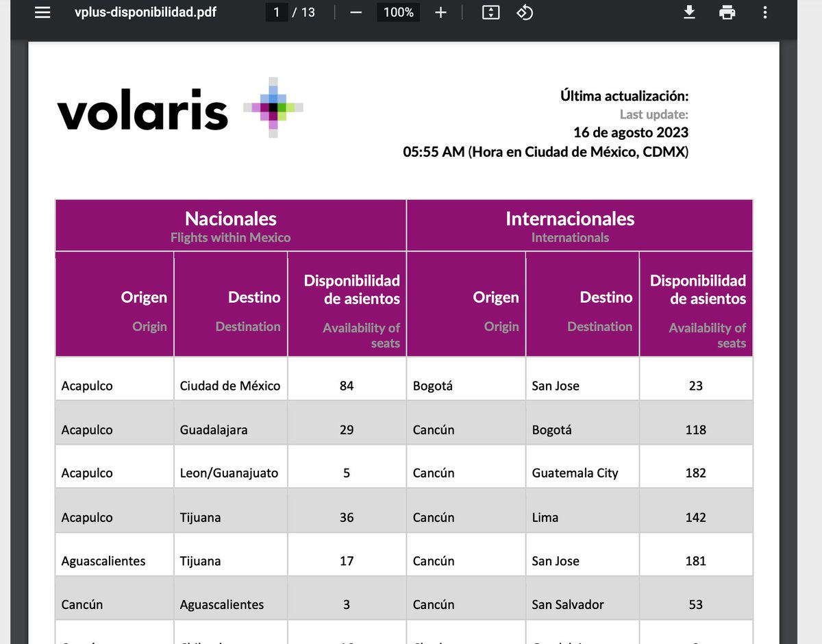
Task: Click the Internacionales Destino column header
Action: [x=582, y=304]
